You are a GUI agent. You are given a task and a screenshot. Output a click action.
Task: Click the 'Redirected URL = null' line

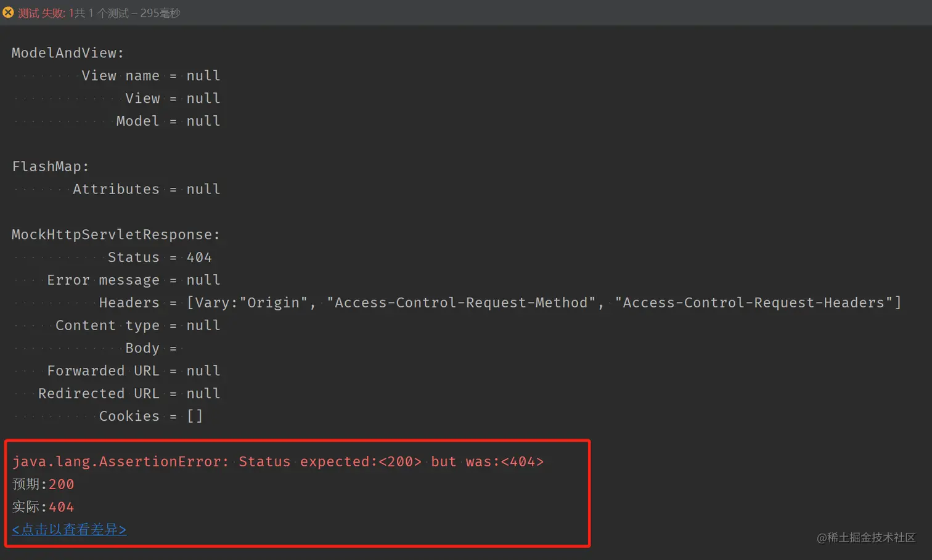click(x=129, y=393)
